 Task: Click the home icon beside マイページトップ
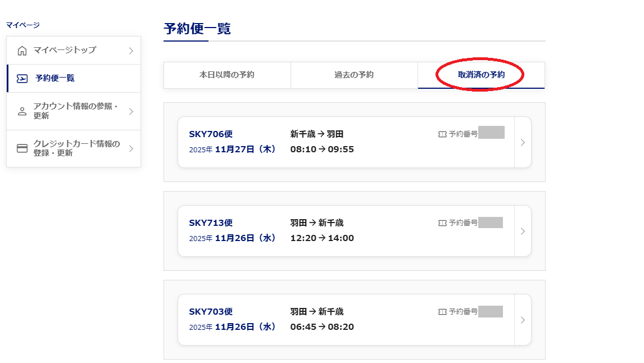click(22, 51)
